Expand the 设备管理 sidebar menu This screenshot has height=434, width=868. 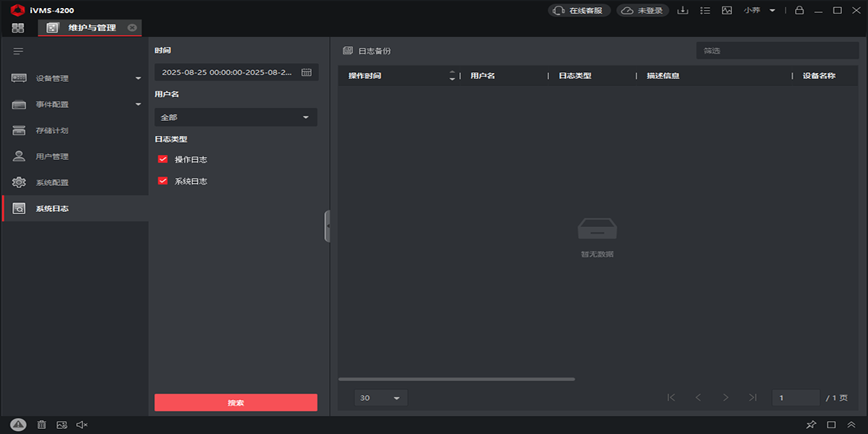click(75, 78)
